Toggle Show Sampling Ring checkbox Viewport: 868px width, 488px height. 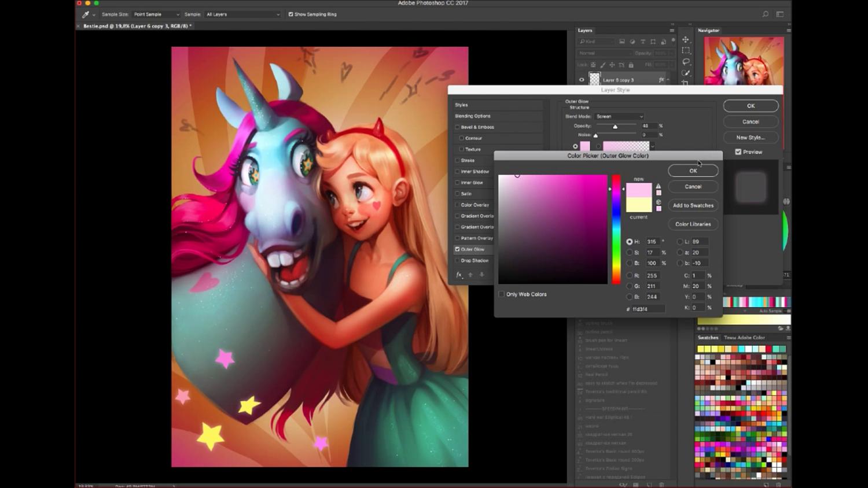[290, 14]
